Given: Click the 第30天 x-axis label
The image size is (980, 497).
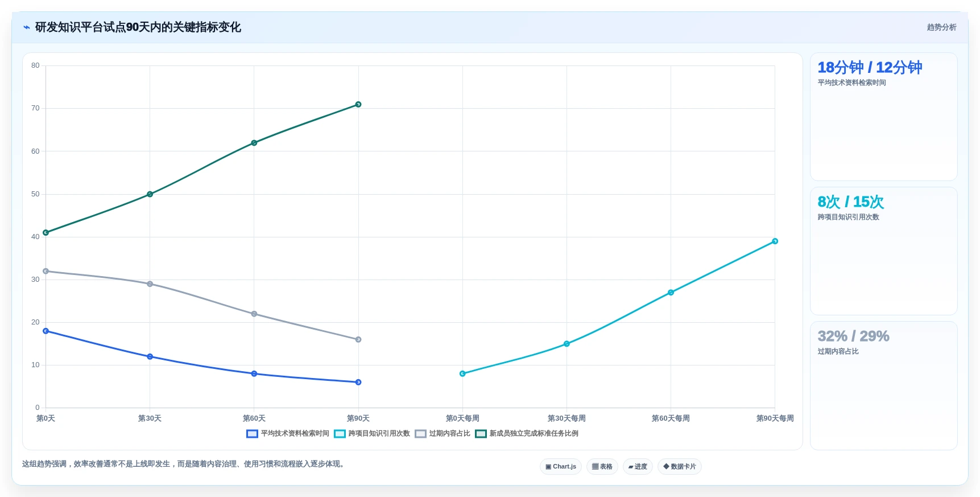Looking at the screenshot, I should tap(150, 418).
